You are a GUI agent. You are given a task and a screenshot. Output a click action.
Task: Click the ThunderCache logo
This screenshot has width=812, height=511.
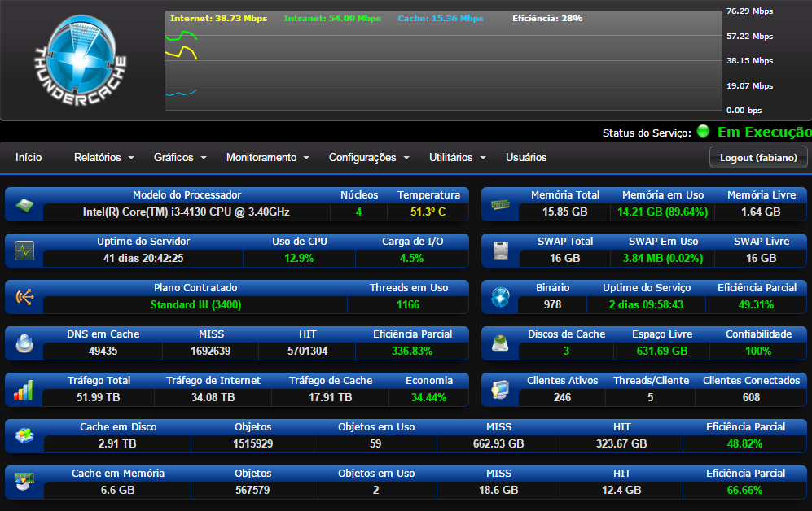[x=81, y=60]
